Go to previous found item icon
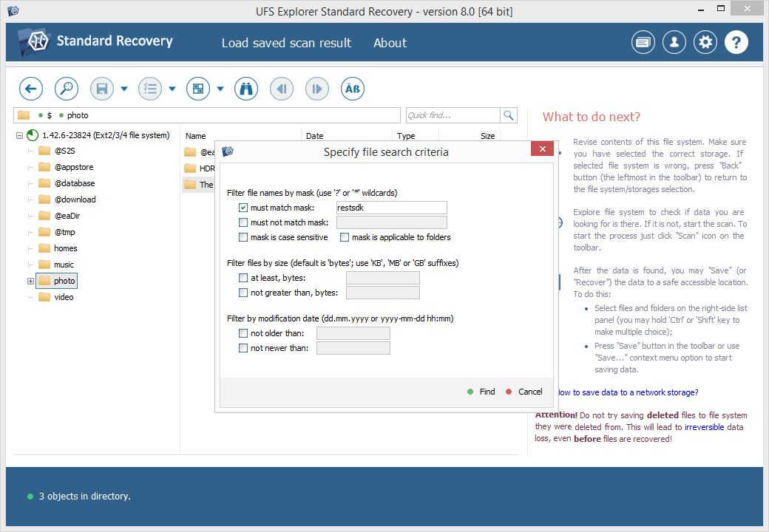Image resolution: width=769 pixels, height=532 pixels. 282,89
